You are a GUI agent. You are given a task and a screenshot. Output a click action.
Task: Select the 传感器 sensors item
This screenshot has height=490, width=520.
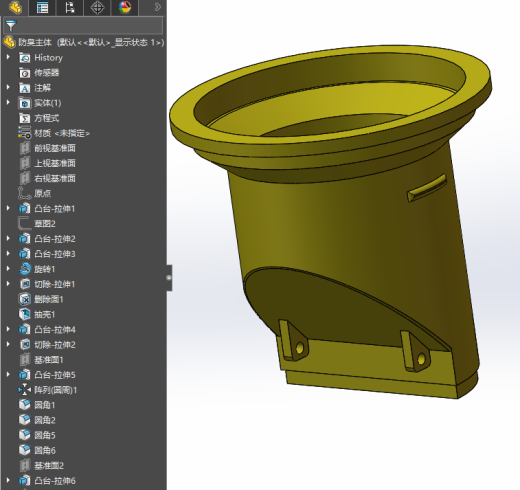pyautogui.click(x=46, y=73)
